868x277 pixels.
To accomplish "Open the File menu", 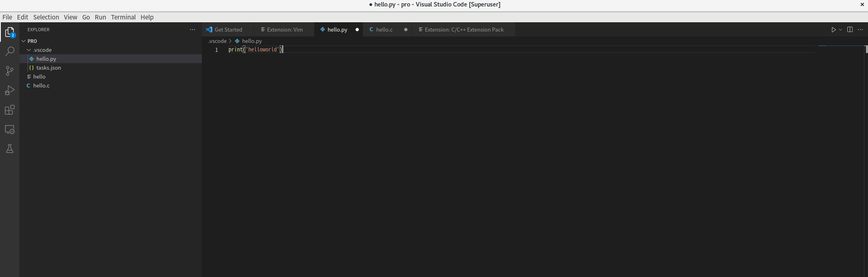I will click(7, 17).
